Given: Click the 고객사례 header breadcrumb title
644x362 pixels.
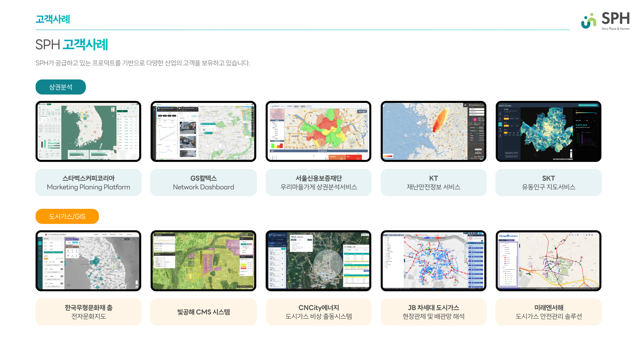Looking at the screenshot, I should tap(53, 19).
